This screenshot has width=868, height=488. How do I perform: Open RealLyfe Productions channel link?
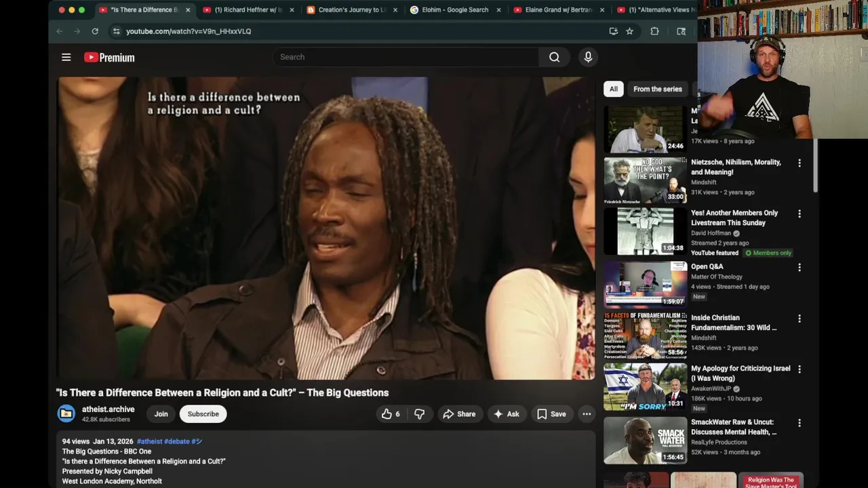click(719, 442)
